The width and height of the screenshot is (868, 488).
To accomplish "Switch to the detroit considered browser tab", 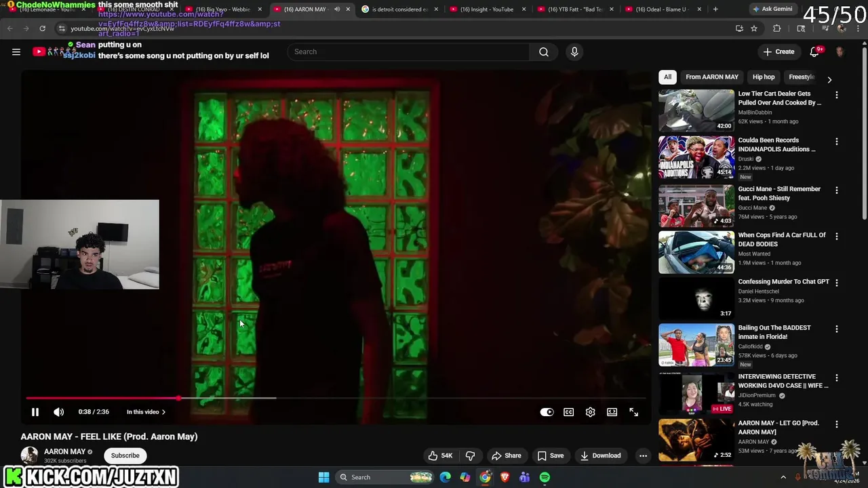I will [x=399, y=9].
